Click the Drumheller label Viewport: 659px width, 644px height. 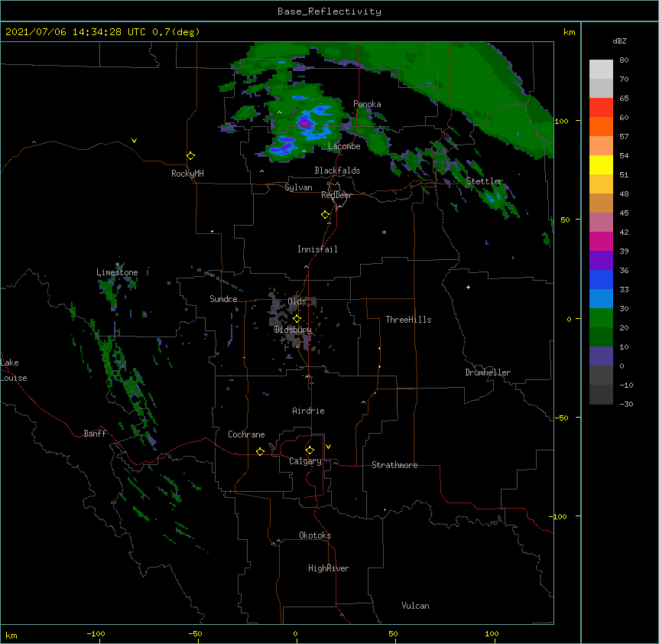pos(488,372)
